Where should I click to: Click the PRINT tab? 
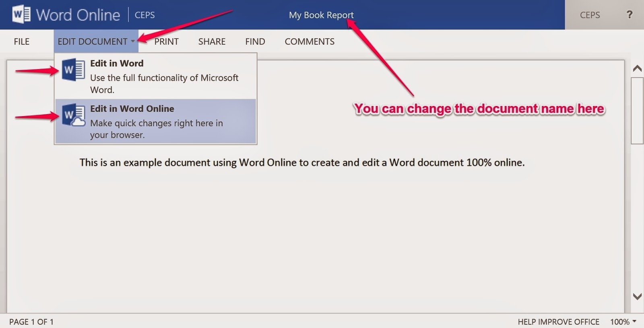pyautogui.click(x=166, y=41)
